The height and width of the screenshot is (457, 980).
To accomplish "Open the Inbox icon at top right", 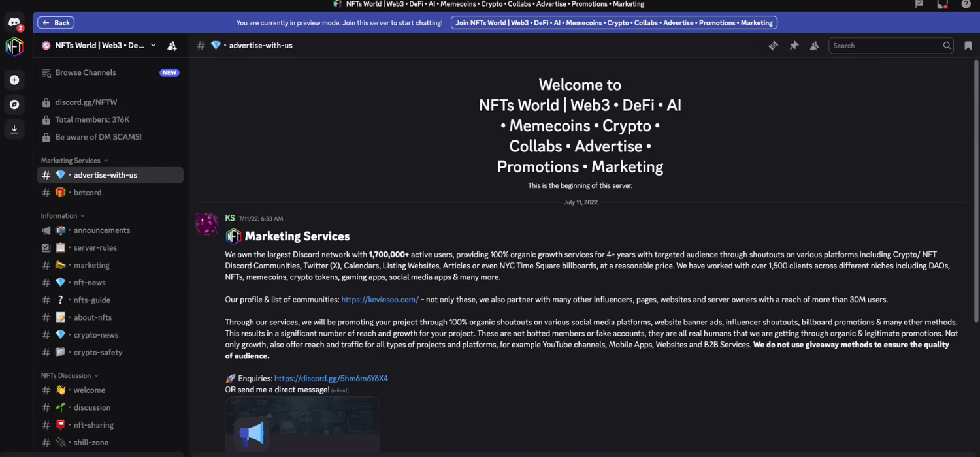I will (x=943, y=4).
